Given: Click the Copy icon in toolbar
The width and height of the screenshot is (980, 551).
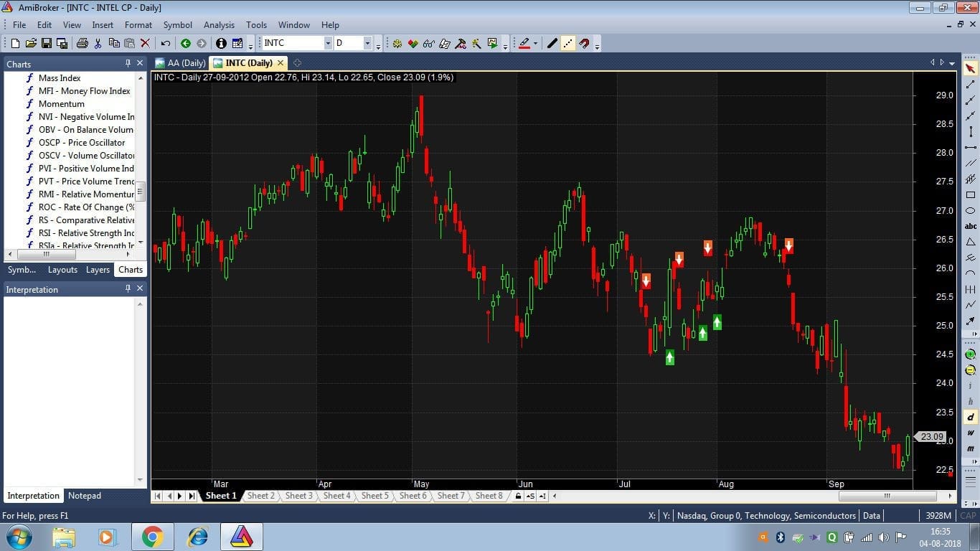Looking at the screenshot, I should pyautogui.click(x=113, y=43).
